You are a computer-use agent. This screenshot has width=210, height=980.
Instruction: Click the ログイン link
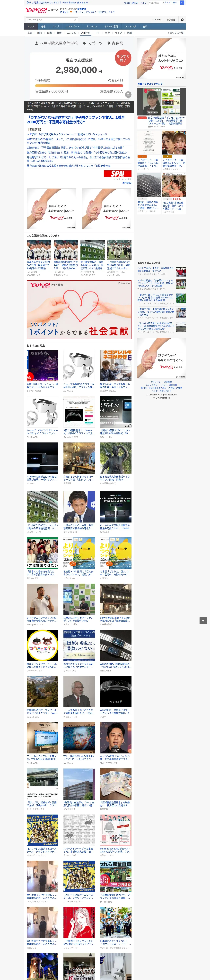(64, 12)
